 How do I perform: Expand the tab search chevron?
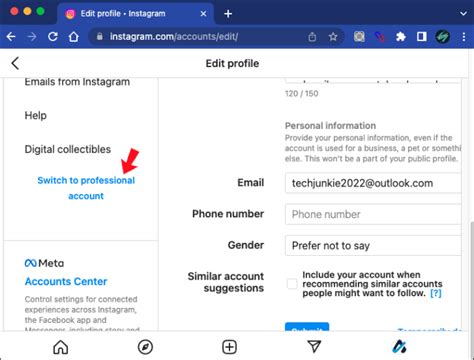[463, 14]
